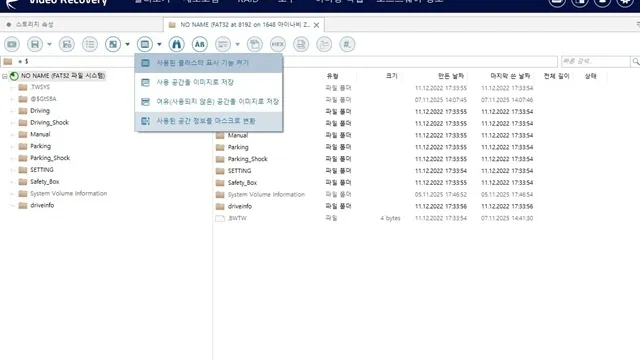Select the .BWTW file name in the list
Image resolution: width=640 pixels, height=360 pixels.
[x=237, y=218]
